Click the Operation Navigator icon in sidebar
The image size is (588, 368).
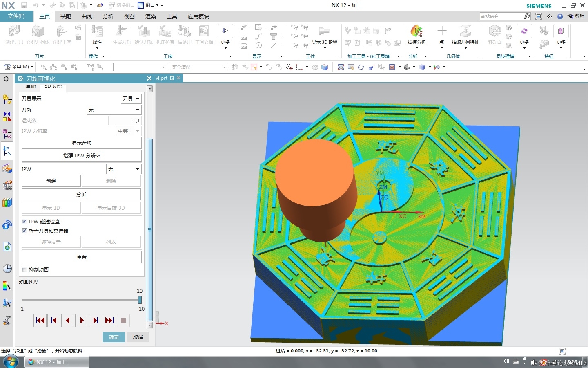(x=7, y=151)
